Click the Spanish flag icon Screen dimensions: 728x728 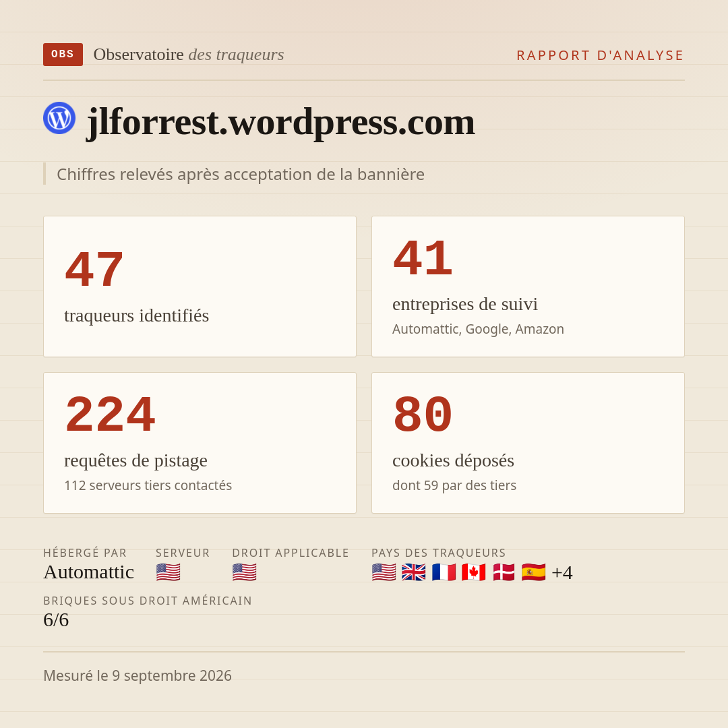[533, 572]
